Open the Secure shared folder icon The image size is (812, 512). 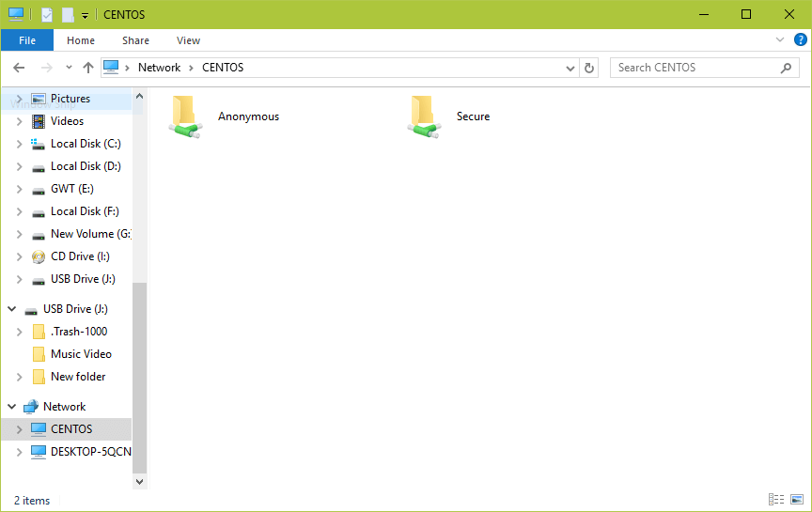tap(424, 117)
